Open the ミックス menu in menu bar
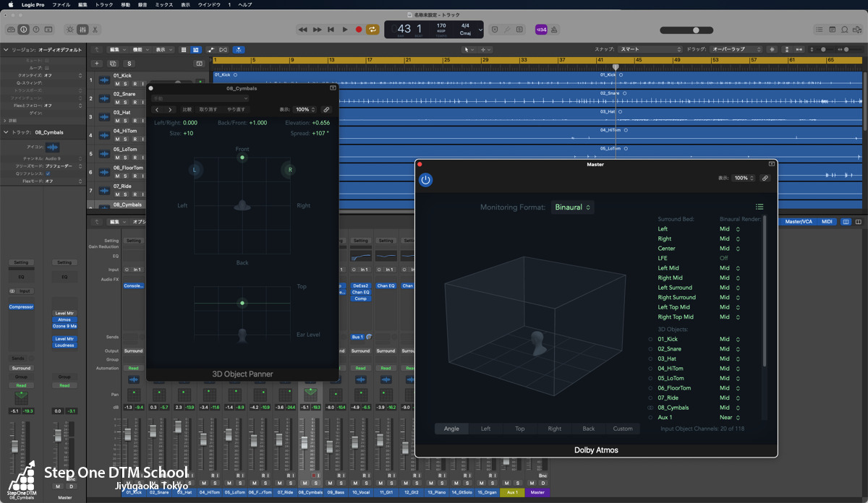868x503 pixels. pos(164,4)
